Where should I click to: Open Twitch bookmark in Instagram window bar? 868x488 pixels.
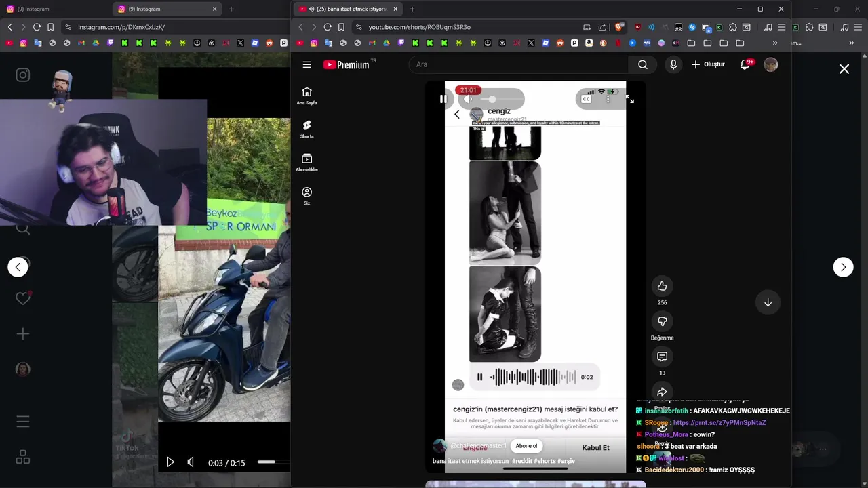(111, 43)
